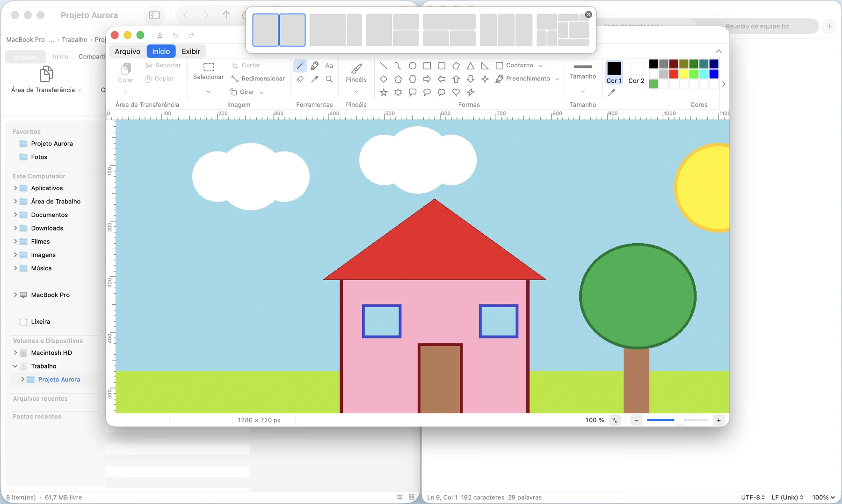Open the Tamanho size dropdown

(583, 92)
